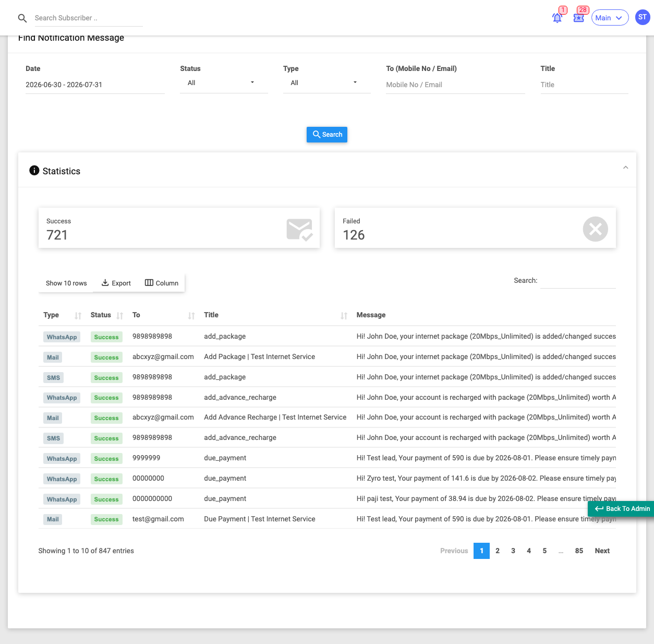This screenshot has height=644, width=654.
Task: Click '0000000000' recipient cell
Action: [x=152, y=499]
